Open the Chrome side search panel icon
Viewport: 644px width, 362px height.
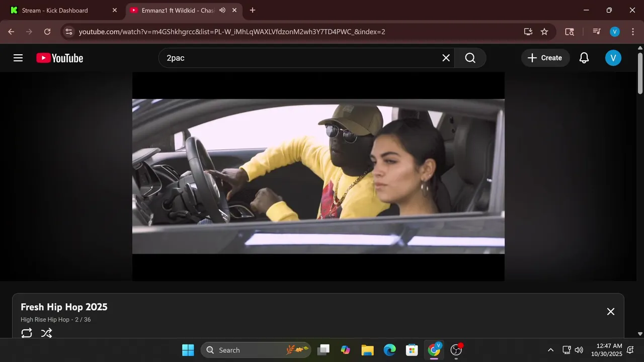pos(570,32)
